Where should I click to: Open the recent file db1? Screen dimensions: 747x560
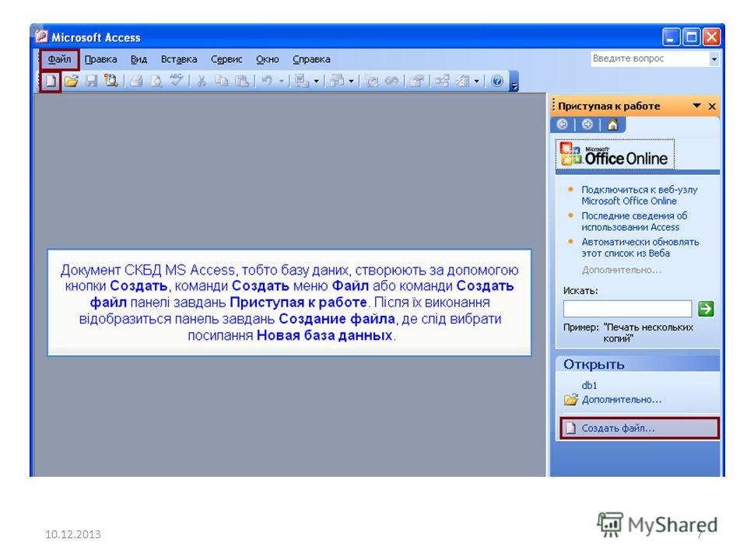point(589,385)
